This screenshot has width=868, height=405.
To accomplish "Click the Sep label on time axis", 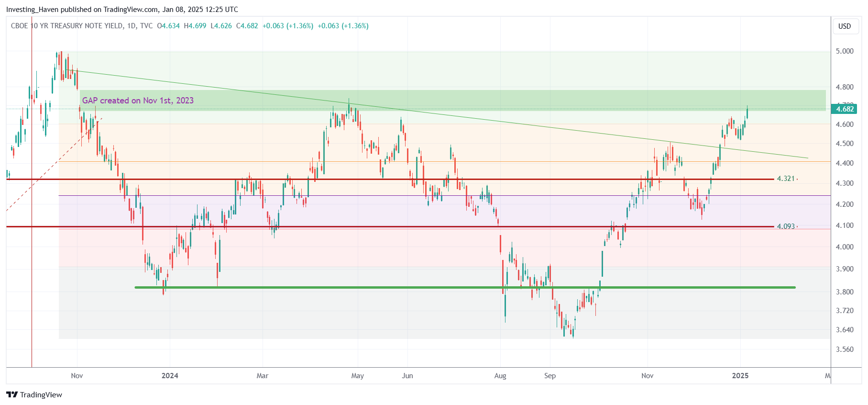I will [x=550, y=376].
